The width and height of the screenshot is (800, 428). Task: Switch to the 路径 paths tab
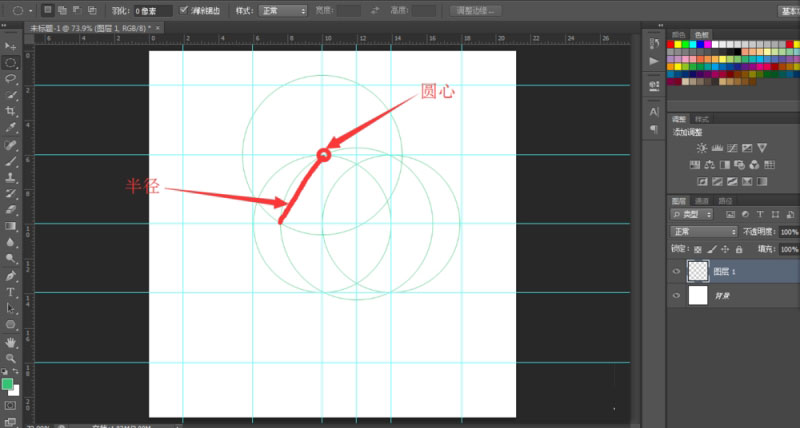click(725, 201)
